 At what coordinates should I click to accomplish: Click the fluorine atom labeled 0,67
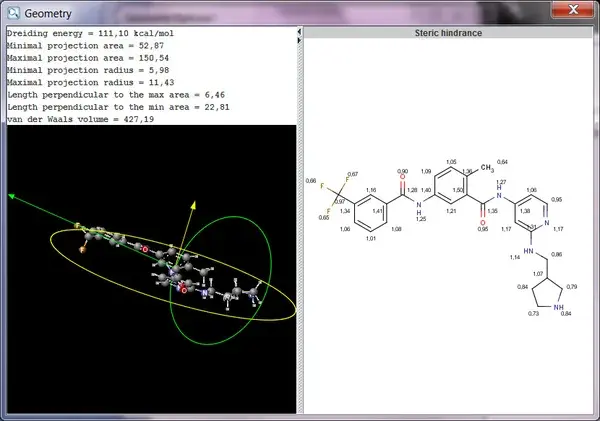[x=347, y=179]
